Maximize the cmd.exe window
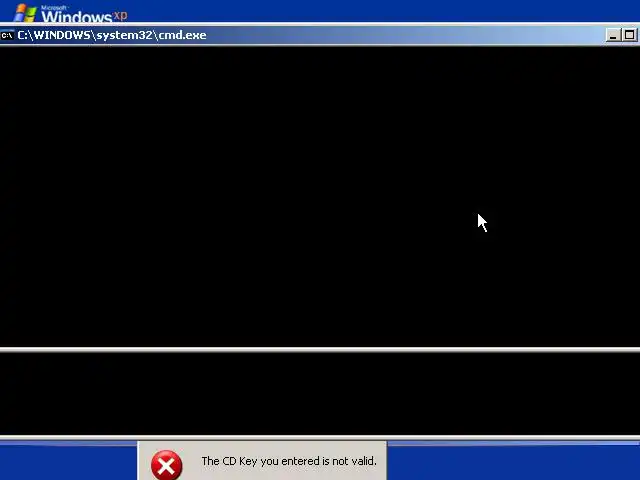 629,36
